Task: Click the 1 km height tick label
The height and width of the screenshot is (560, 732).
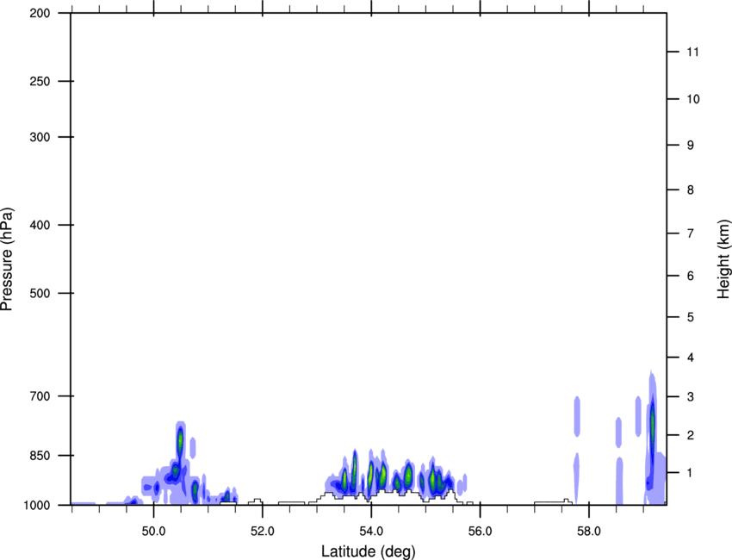Action: (x=691, y=473)
